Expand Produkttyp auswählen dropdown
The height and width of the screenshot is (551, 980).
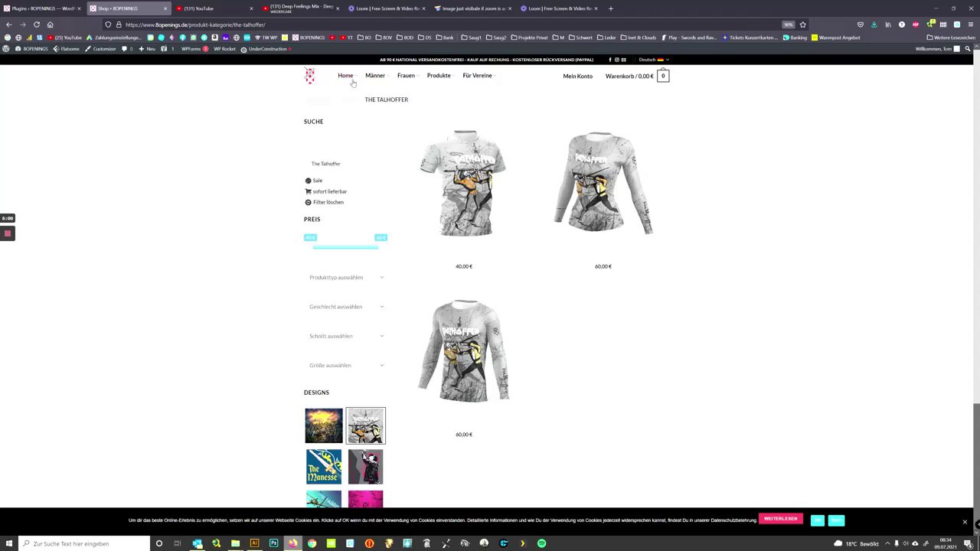tap(347, 277)
